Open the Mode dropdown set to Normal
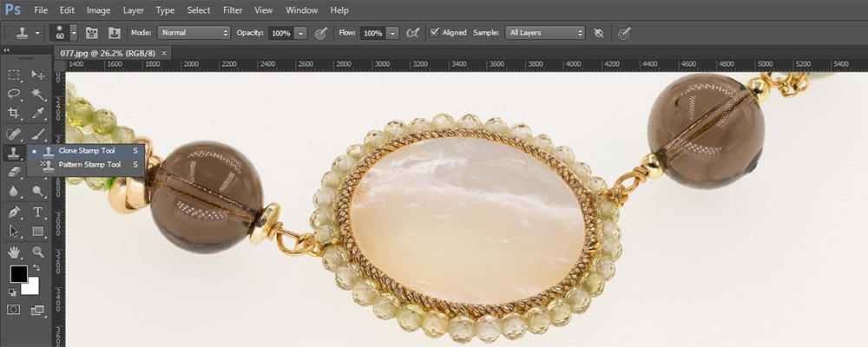Image resolution: width=868 pixels, height=347 pixels. [194, 33]
